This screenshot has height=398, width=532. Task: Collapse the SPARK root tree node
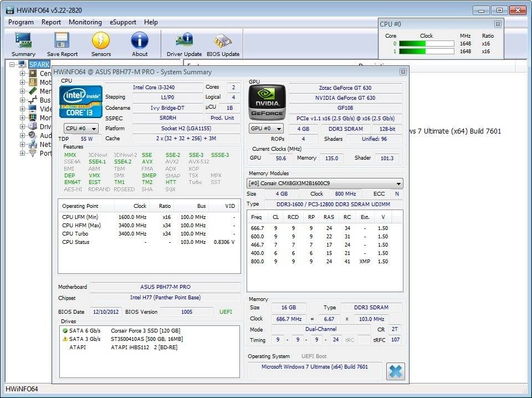point(12,64)
